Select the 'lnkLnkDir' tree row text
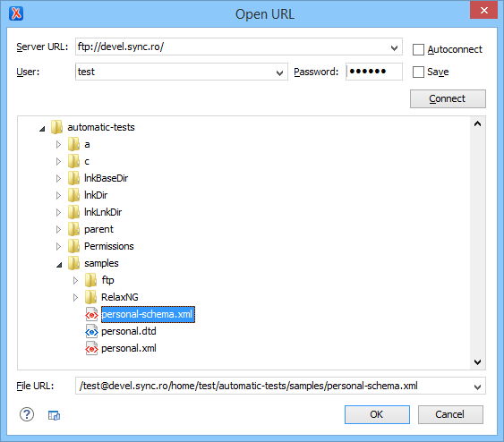Viewport: 504px width, 442px height. point(103,212)
